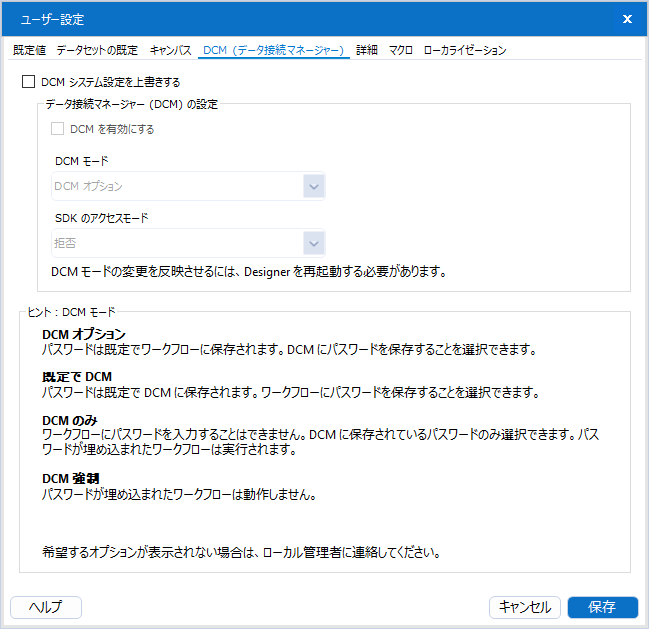This screenshot has width=649, height=629.
Task: Close the ユーザー設定 dialog with X
Action: (x=627, y=19)
